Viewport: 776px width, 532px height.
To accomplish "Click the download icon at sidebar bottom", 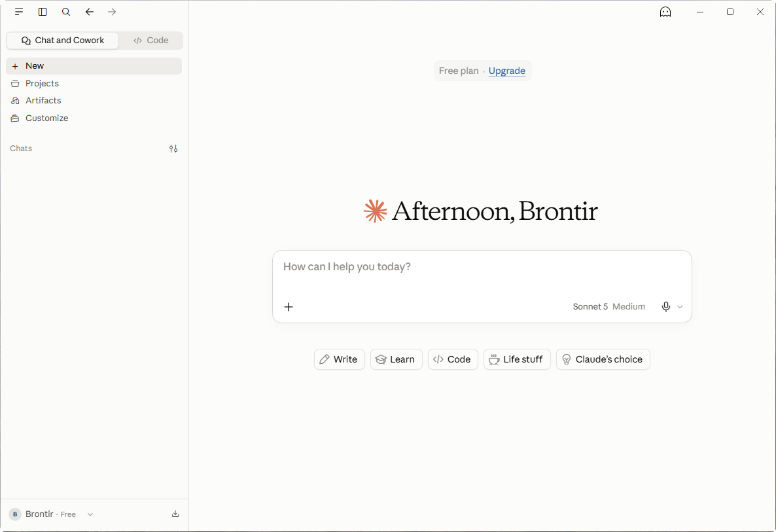I will [175, 514].
